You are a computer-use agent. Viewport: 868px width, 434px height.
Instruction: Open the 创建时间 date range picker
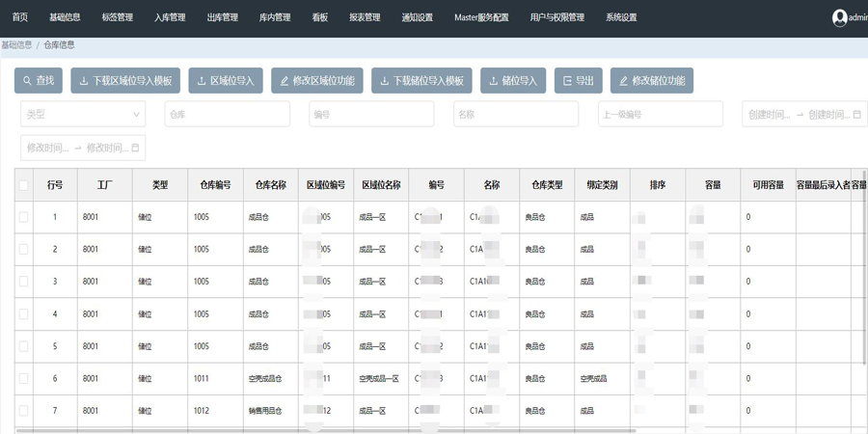point(803,114)
